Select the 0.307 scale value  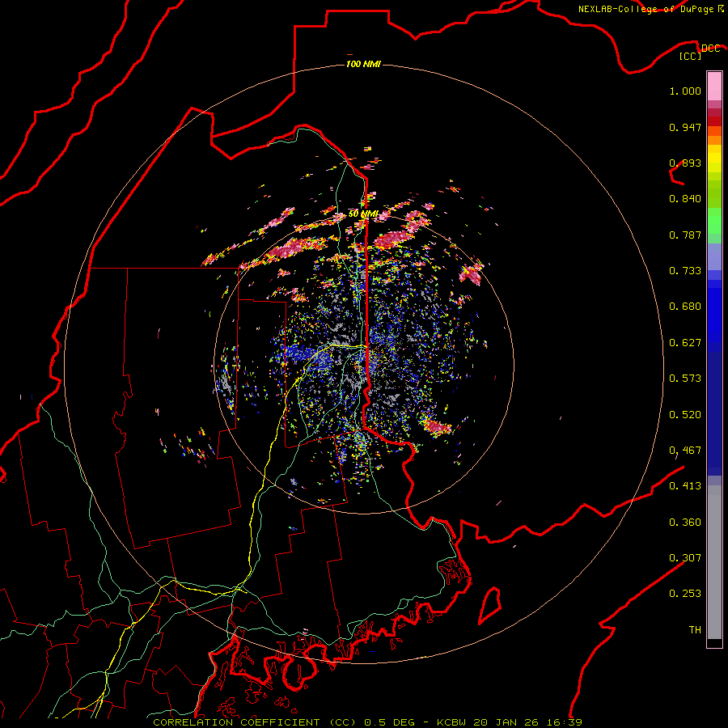pos(685,558)
